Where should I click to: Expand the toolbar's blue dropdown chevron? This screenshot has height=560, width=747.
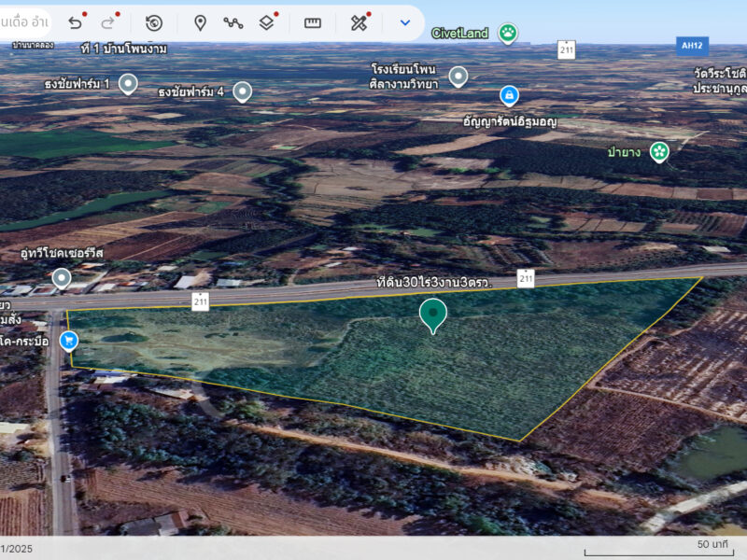click(x=405, y=23)
